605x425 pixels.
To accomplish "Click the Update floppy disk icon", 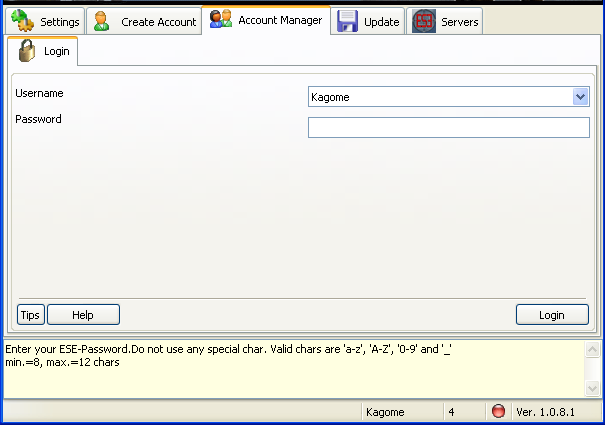I will [347, 21].
